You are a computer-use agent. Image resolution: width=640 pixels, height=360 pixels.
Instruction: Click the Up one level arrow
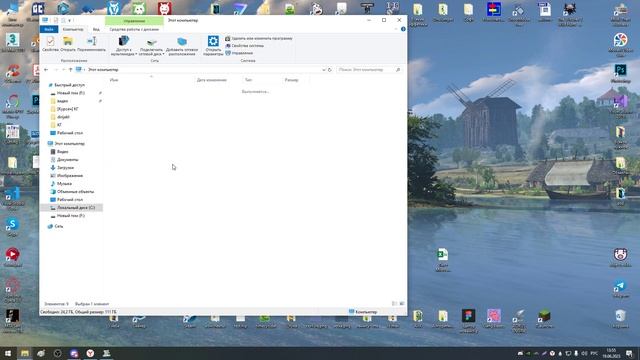[70, 70]
